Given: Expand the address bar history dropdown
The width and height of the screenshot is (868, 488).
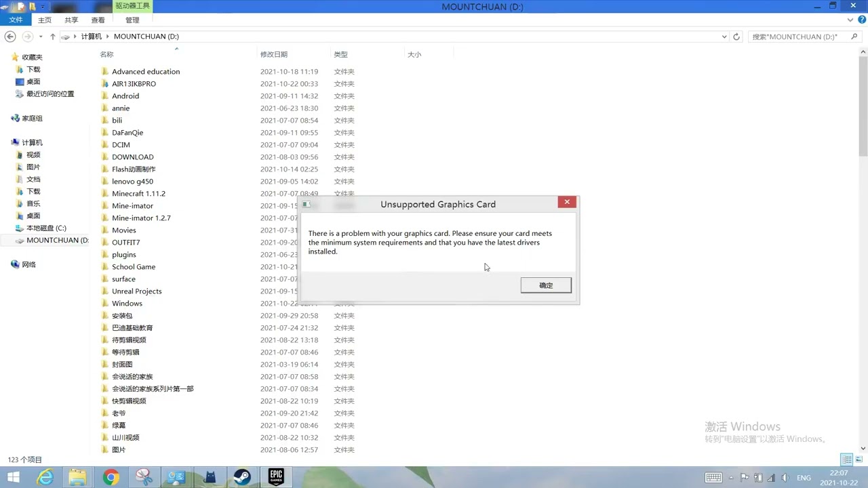Looking at the screenshot, I should tap(724, 37).
